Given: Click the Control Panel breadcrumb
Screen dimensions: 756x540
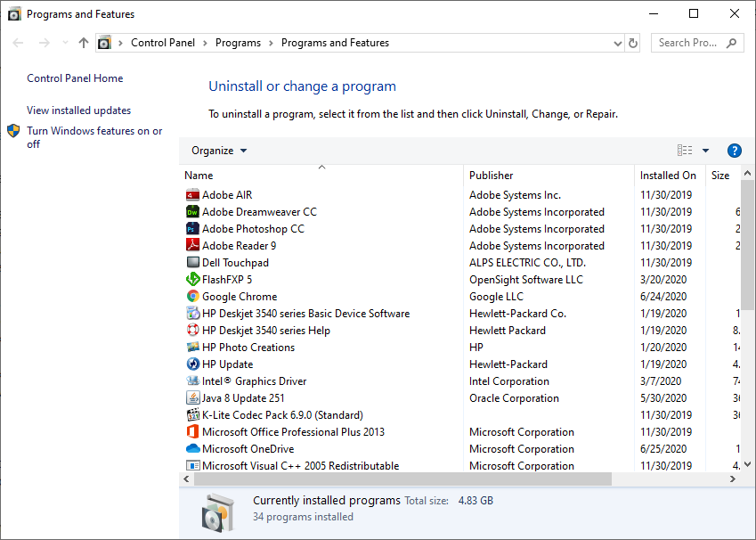Looking at the screenshot, I should (x=163, y=43).
